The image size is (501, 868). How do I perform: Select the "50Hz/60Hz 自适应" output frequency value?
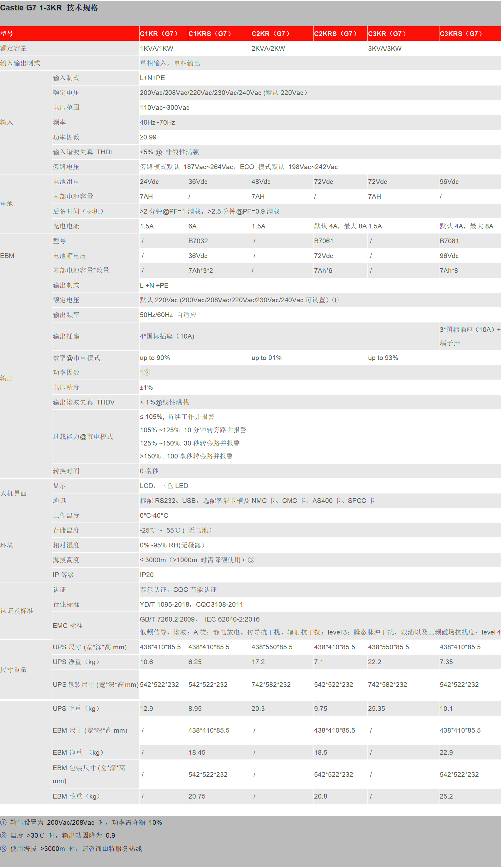168,315
